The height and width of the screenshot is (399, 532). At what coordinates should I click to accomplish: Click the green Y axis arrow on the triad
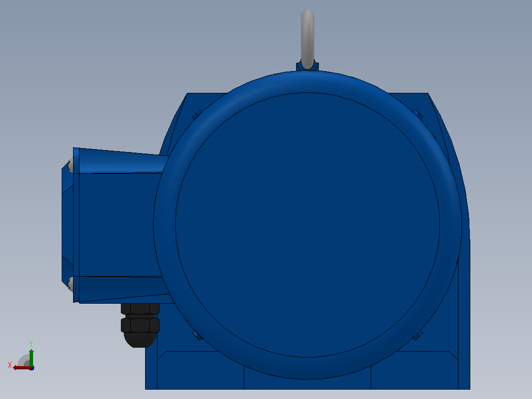(31, 357)
